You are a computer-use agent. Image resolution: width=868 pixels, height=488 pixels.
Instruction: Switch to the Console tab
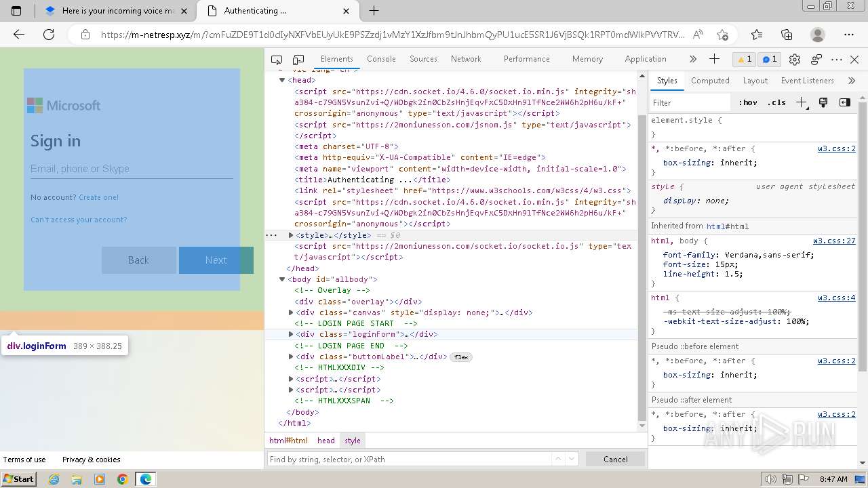tap(381, 59)
